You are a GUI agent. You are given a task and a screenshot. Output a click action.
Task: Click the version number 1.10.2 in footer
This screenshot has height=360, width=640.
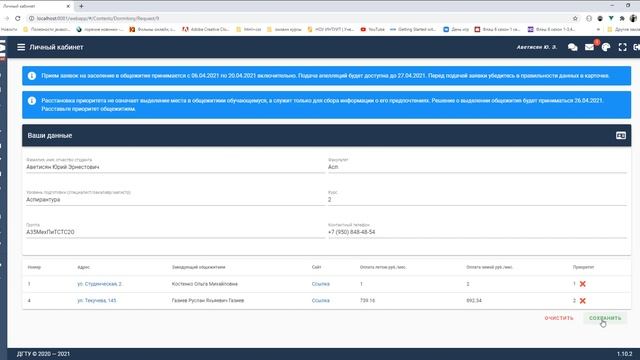point(624,354)
